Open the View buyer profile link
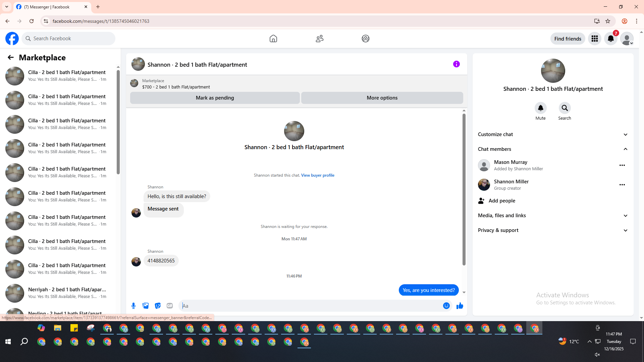Viewport: 644px width, 362px height. (318, 175)
